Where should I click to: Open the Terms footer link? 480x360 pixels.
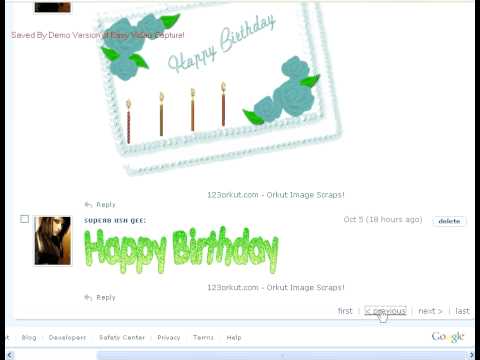(203, 337)
